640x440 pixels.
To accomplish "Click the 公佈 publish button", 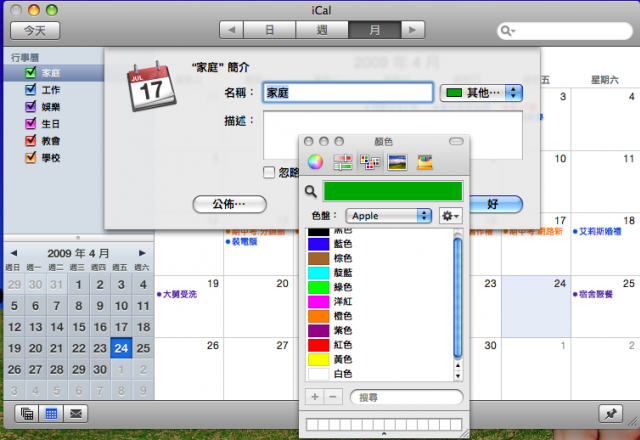I will pos(229,204).
